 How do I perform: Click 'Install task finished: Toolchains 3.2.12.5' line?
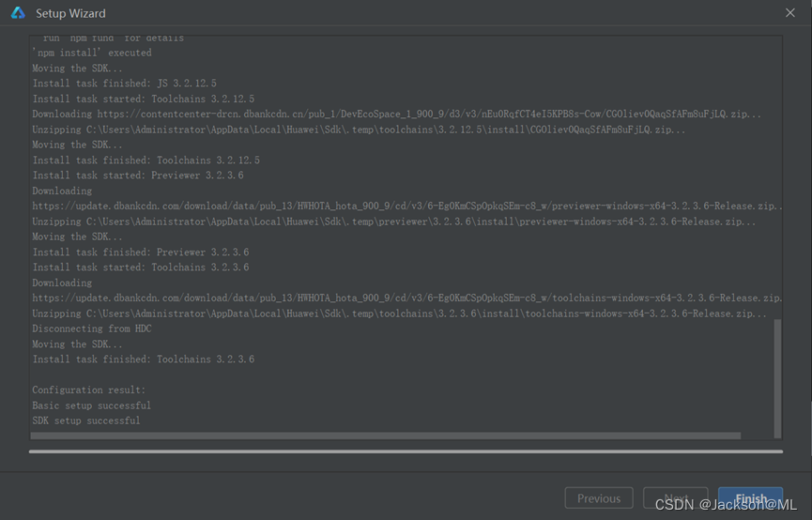[146, 161]
